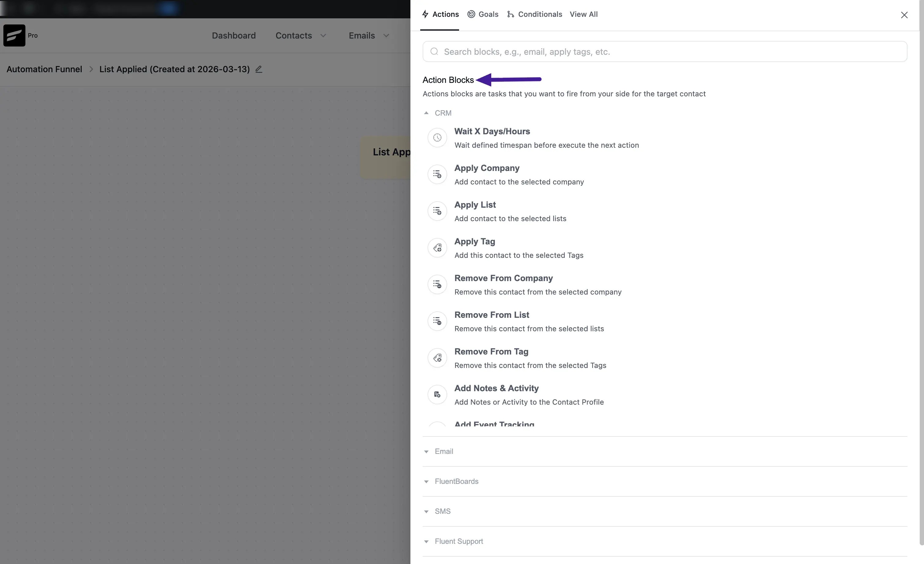The width and height of the screenshot is (924, 564).
Task: Click "Add contact to the selected lists" description
Action: [x=511, y=218]
